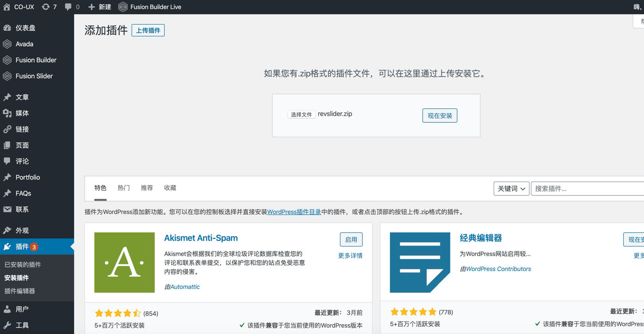Image resolution: width=644 pixels, height=334 pixels.
Task: Open the 关键词 search type dropdown
Action: pos(511,189)
